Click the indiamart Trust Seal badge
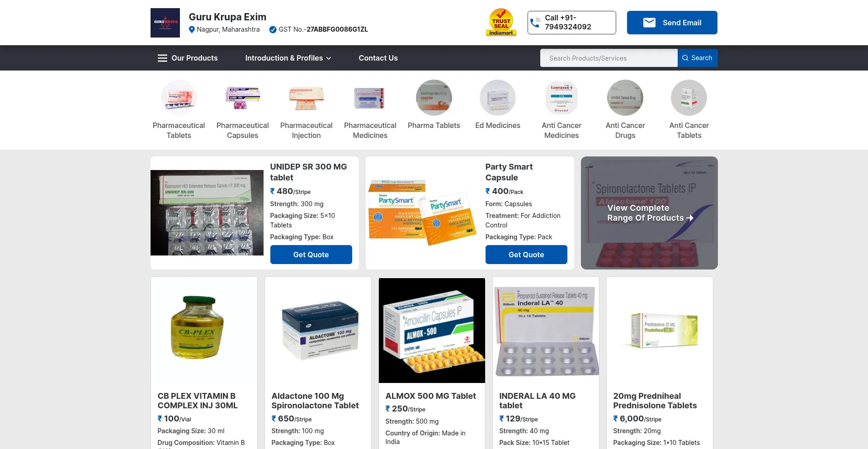The width and height of the screenshot is (868, 449). coord(501,22)
